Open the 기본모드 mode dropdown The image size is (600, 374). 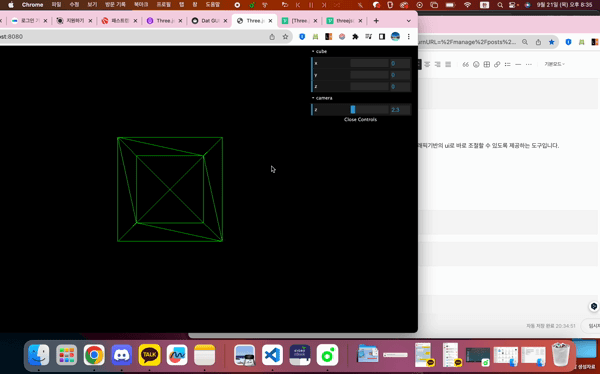pos(554,64)
